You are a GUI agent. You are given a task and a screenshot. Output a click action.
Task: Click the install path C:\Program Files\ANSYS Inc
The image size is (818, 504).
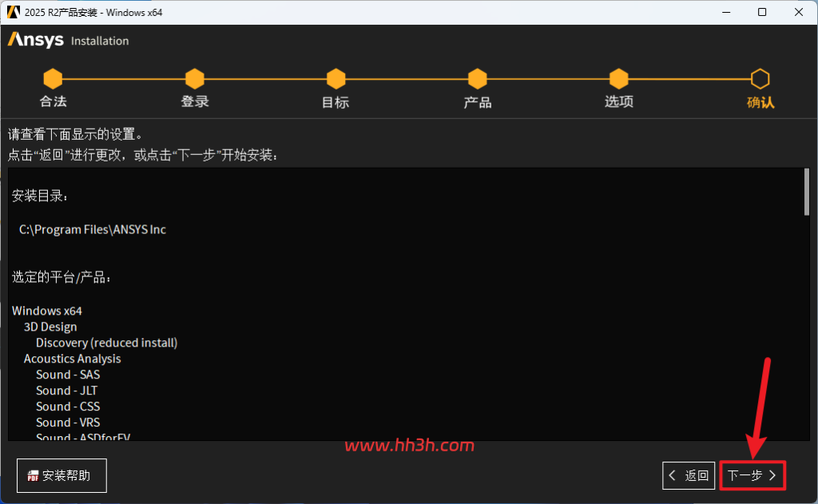point(93,229)
